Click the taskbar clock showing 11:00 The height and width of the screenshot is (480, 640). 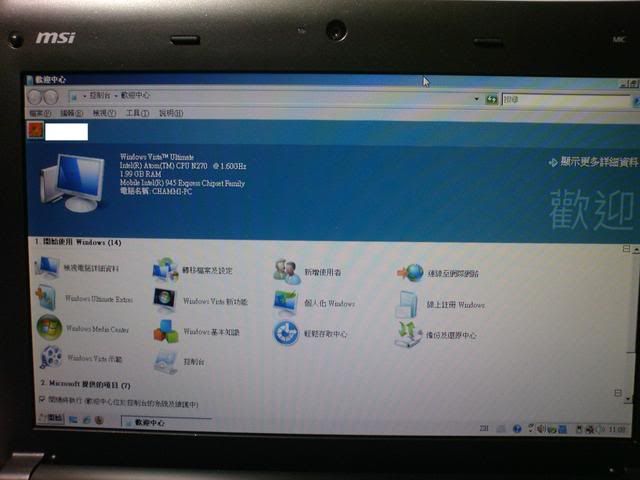point(617,429)
